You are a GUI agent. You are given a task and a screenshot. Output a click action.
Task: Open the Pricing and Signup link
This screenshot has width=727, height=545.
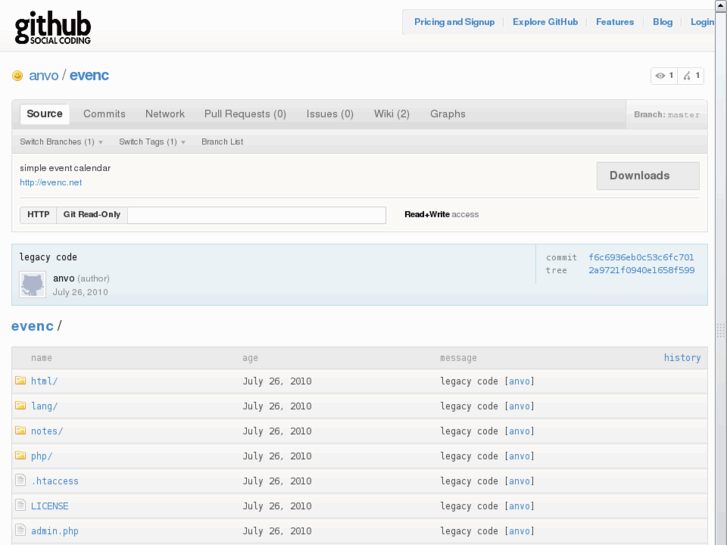[x=454, y=22]
